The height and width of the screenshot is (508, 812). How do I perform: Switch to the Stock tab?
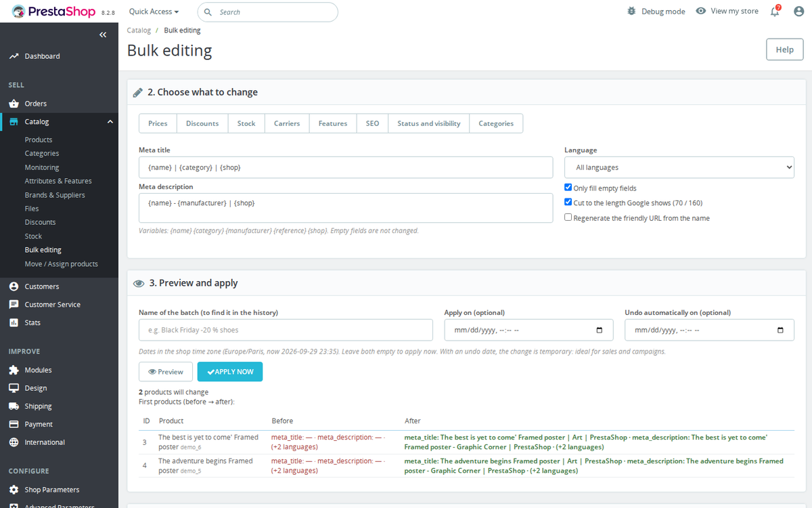click(246, 123)
